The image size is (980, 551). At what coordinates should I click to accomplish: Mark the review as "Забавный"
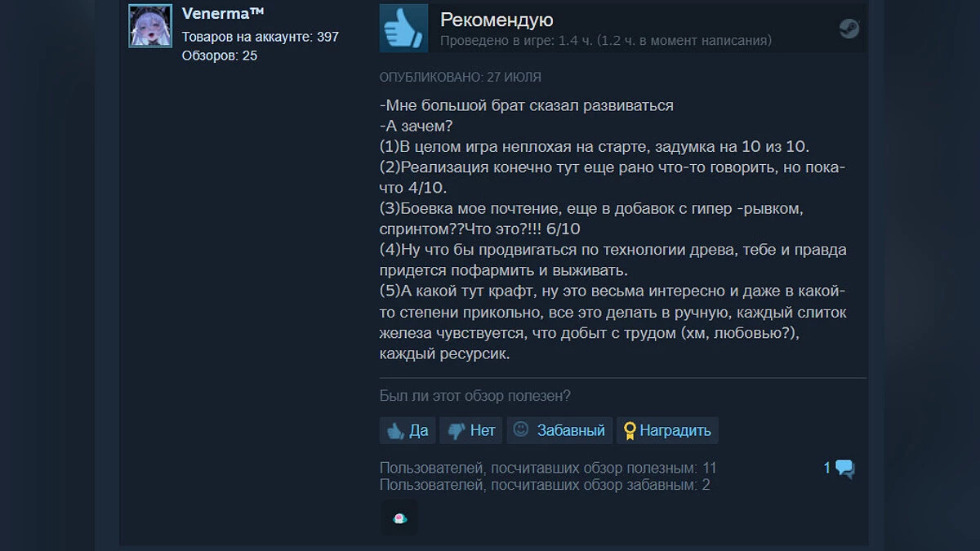tap(571, 430)
